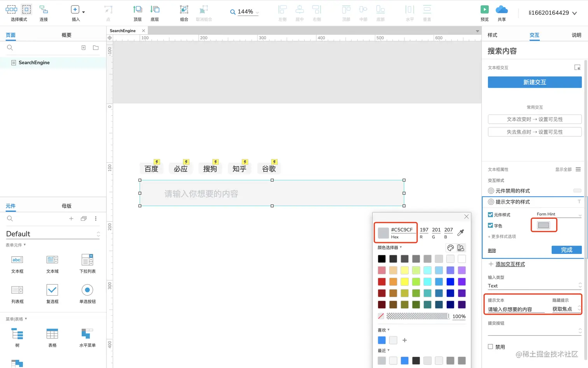Switch to the 说明 notes tab
Image resolution: width=588 pixels, height=368 pixels.
pyautogui.click(x=576, y=35)
